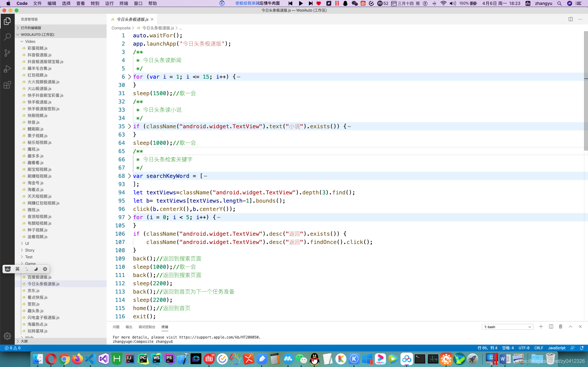
Task: Open the 终端 menu in menu bar
Action: [124, 3]
